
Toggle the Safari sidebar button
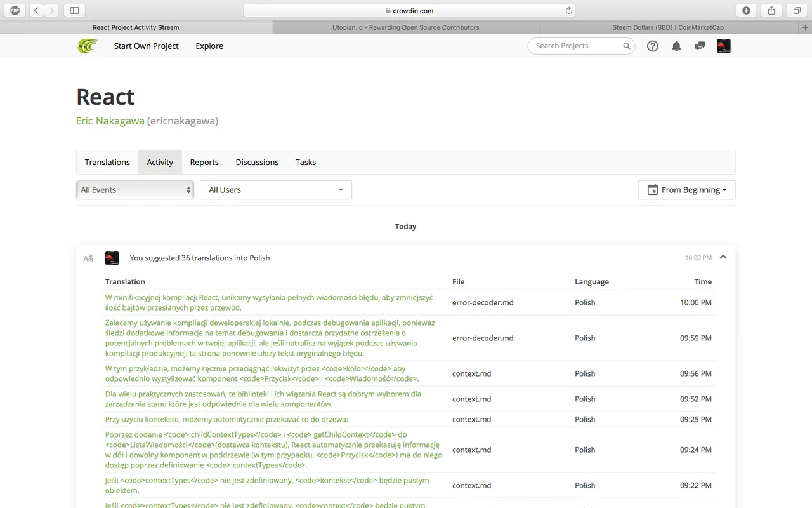tap(74, 10)
